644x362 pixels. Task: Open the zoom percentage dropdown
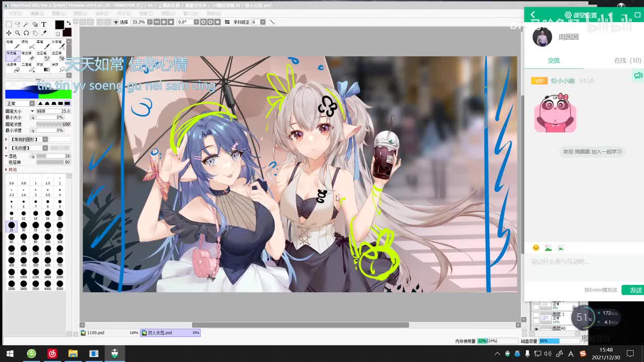pyautogui.click(x=149, y=22)
